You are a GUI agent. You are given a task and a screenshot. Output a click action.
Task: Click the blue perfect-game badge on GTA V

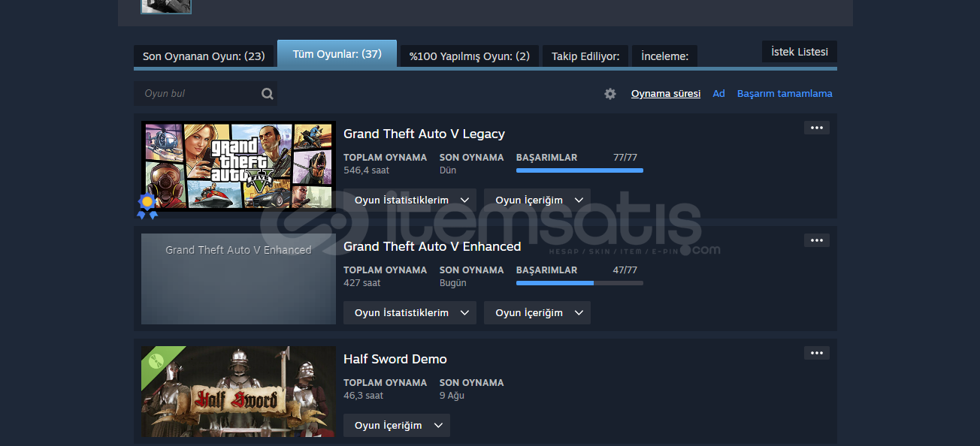(x=147, y=206)
